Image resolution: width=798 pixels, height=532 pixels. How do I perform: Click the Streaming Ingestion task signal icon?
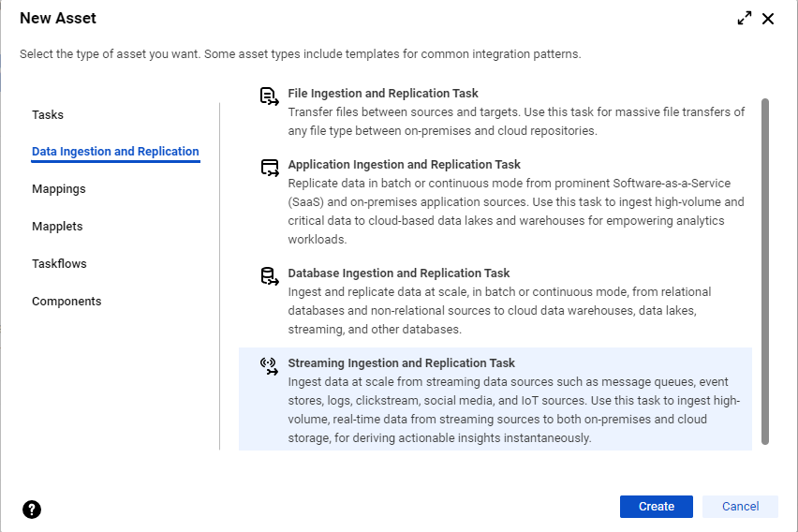coord(269,366)
